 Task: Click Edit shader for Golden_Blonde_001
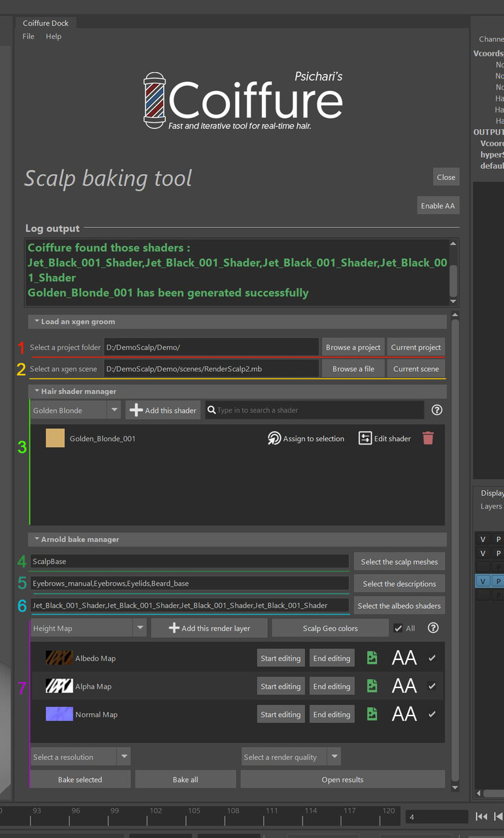(385, 439)
